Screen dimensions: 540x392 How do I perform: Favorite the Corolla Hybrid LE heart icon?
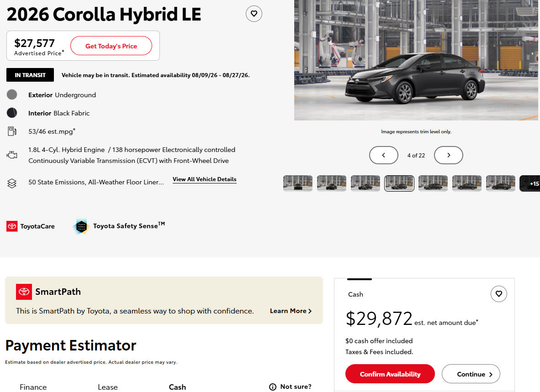(254, 14)
